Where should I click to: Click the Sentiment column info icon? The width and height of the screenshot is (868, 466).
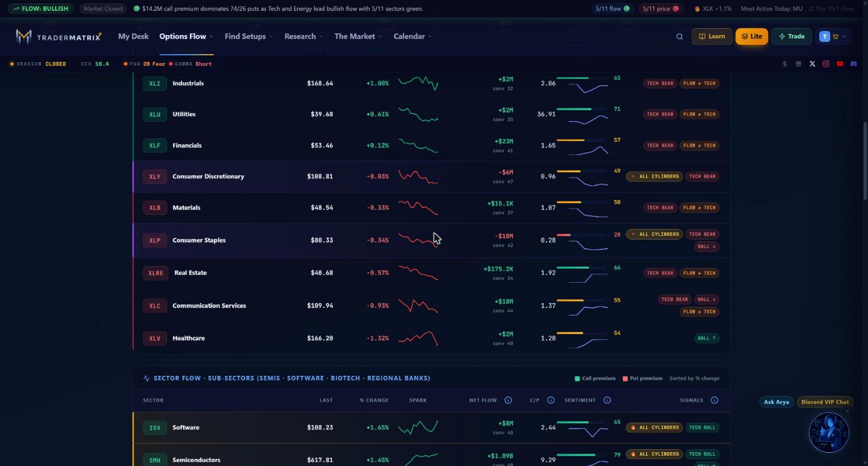(x=607, y=400)
